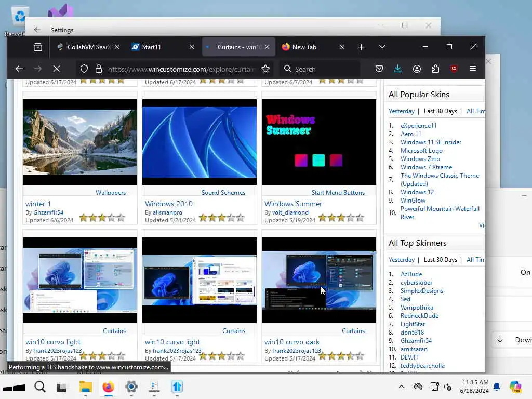This screenshot has height=399, width=532.
Task: View top skinner SimplexDesigns
Action: (x=422, y=291)
